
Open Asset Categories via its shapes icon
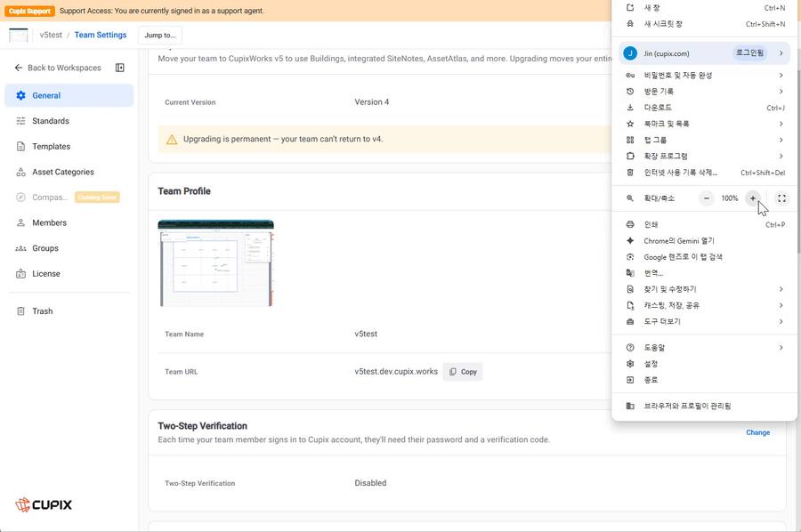click(21, 172)
